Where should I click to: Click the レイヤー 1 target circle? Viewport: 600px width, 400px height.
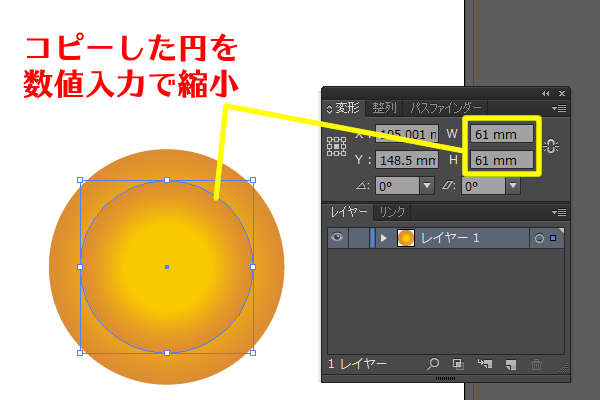pyautogui.click(x=539, y=238)
